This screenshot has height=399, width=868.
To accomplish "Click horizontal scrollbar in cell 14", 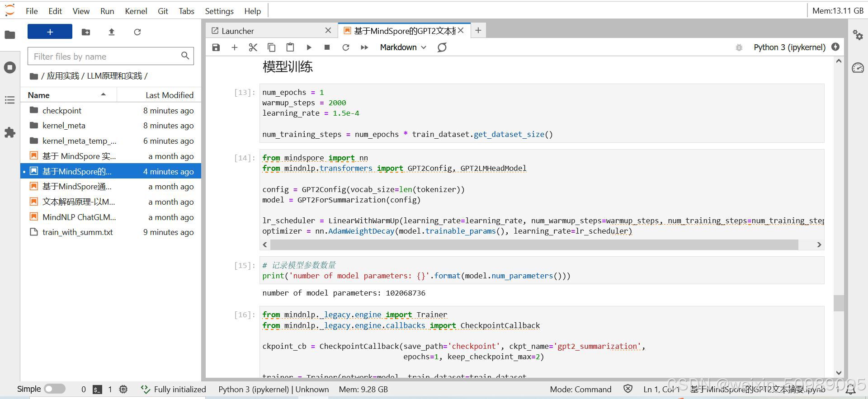I will [x=534, y=244].
